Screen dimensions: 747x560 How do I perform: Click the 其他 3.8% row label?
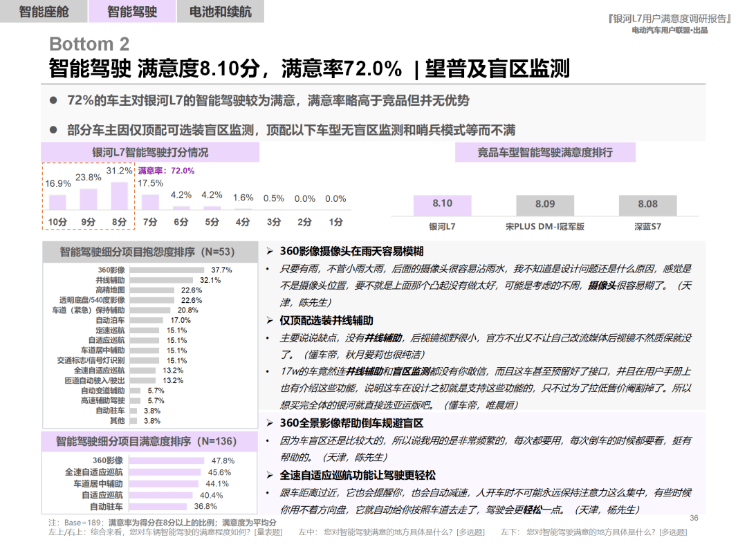click(117, 420)
